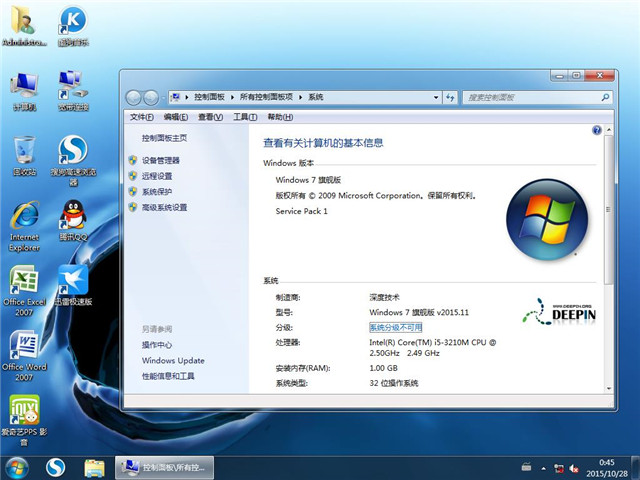Image resolution: width=640 pixels, height=480 pixels.
Task: Maximize the System window
Action: tap(576, 76)
